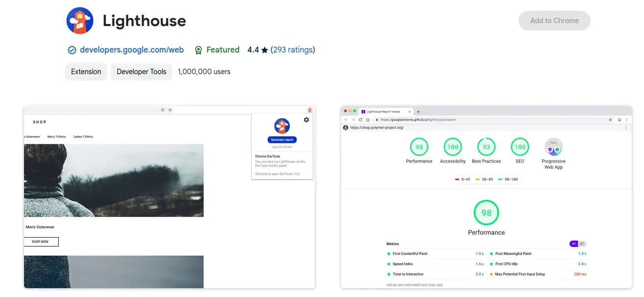644x297 pixels.
Task: Select the Developer Tools category chip
Action: point(142,72)
